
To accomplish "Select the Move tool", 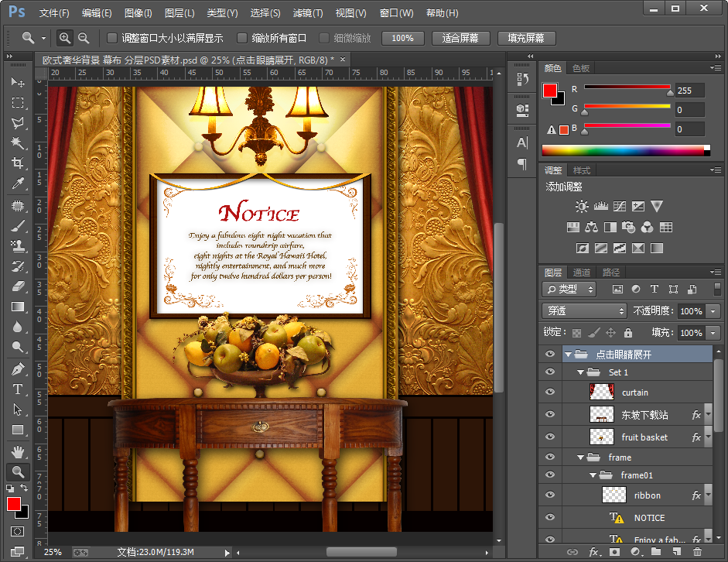I will pos(17,83).
